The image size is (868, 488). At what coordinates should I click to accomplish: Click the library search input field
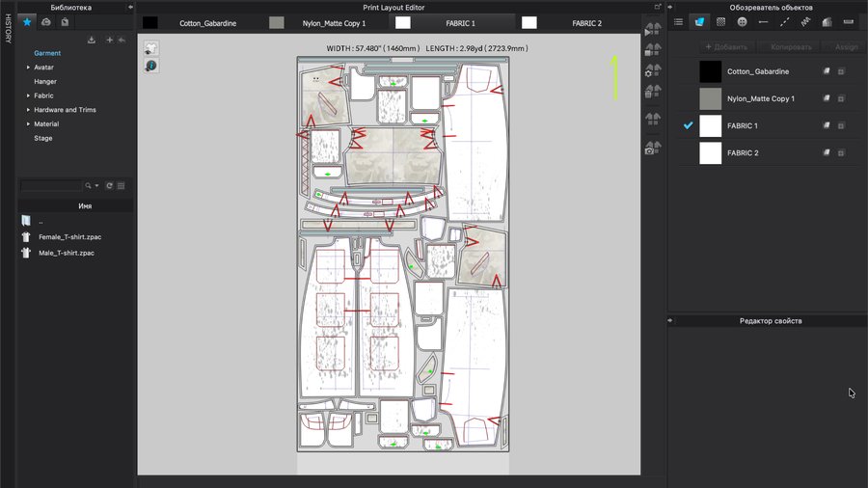point(52,185)
